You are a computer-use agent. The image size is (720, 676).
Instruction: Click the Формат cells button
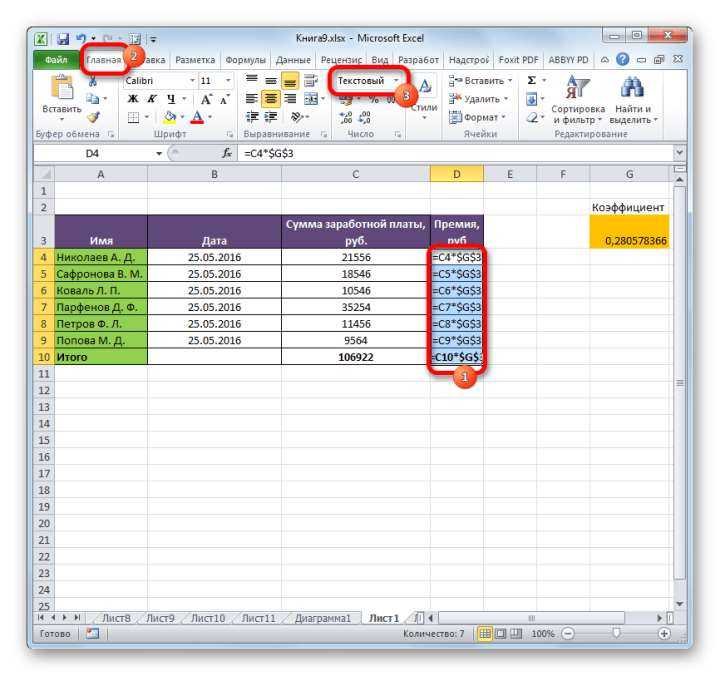pyautogui.click(x=477, y=118)
